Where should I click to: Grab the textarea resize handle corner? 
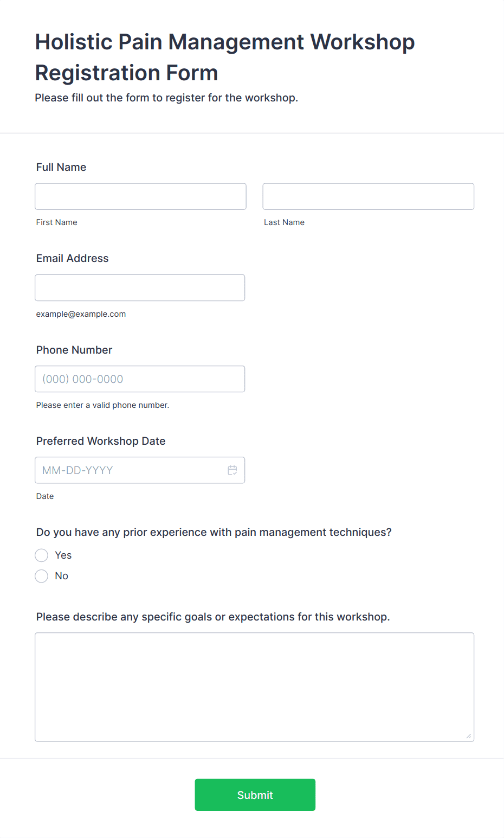pos(469,736)
